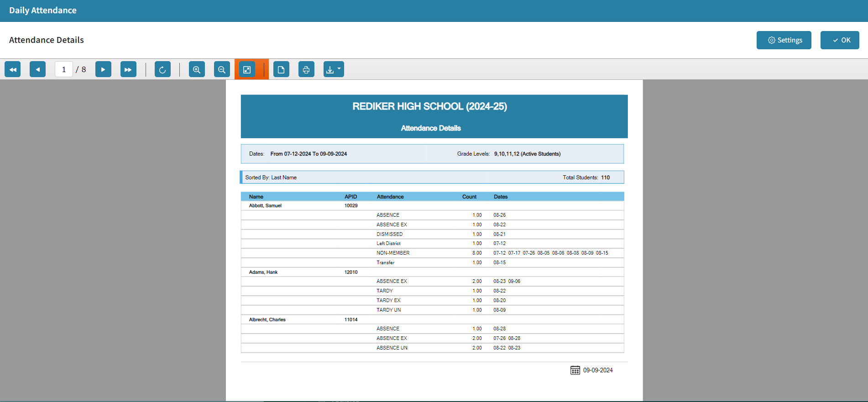Toggle the full page fit view

tap(247, 69)
